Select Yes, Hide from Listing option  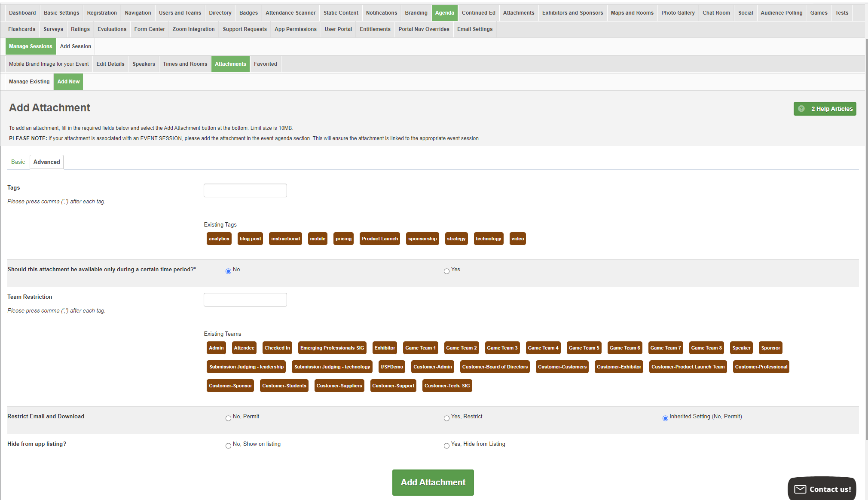pos(446,445)
